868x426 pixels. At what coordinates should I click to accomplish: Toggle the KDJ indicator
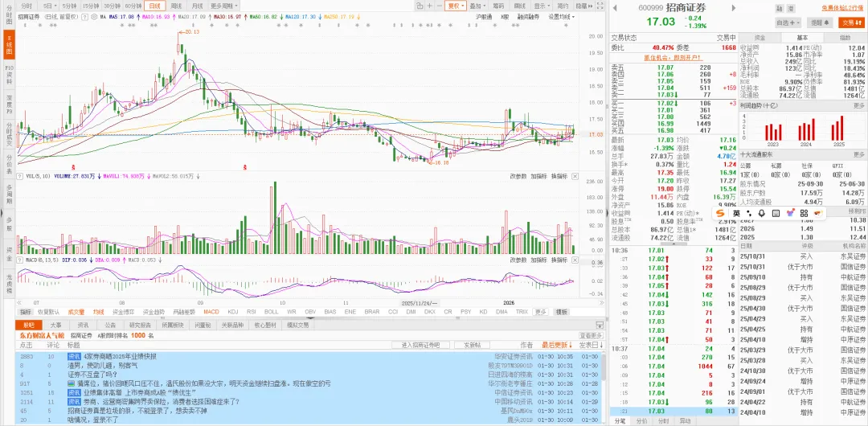coord(232,312)
